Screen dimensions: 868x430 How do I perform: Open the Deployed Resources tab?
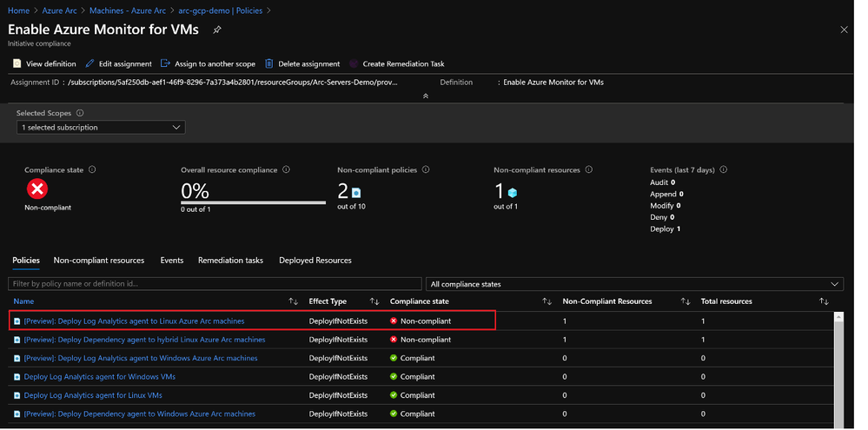[x=315, y=260]
